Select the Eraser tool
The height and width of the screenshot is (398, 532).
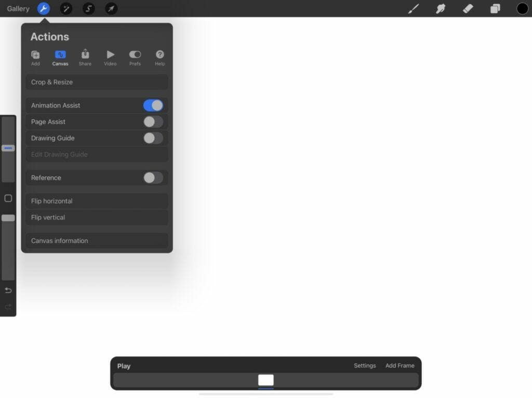[468, 8]
